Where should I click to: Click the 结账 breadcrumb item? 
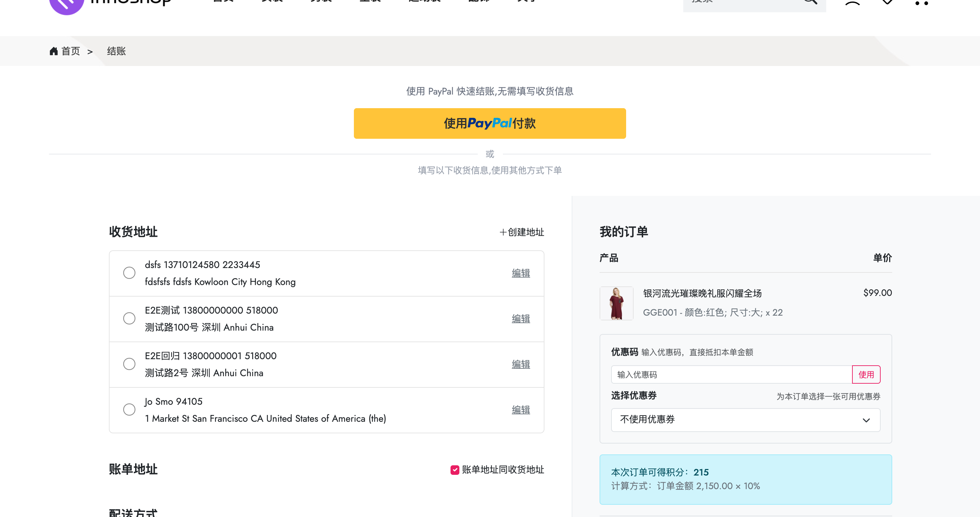(x=116, y=51)
